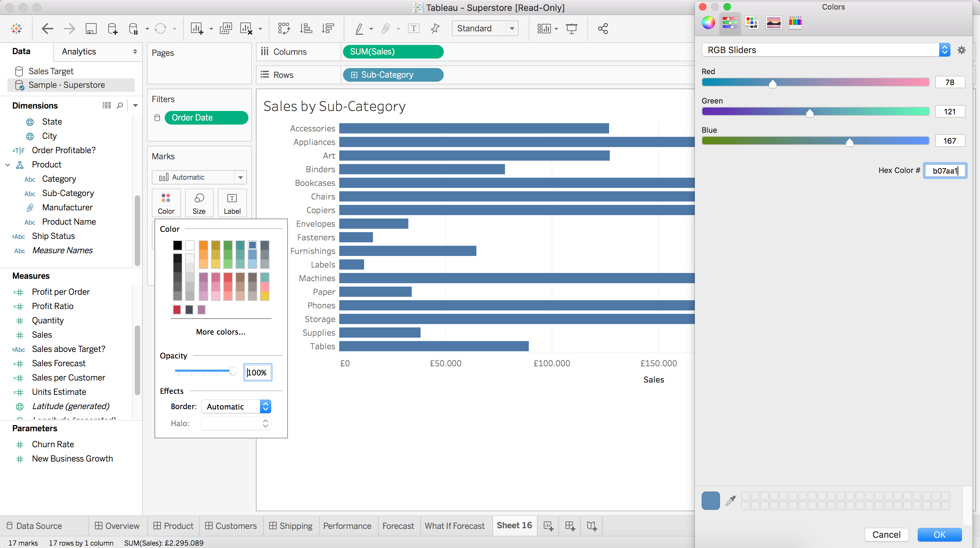This screenshot has width=980, height=548.
Task: Select the color wheel picker mode
Action: click(708, 22)
